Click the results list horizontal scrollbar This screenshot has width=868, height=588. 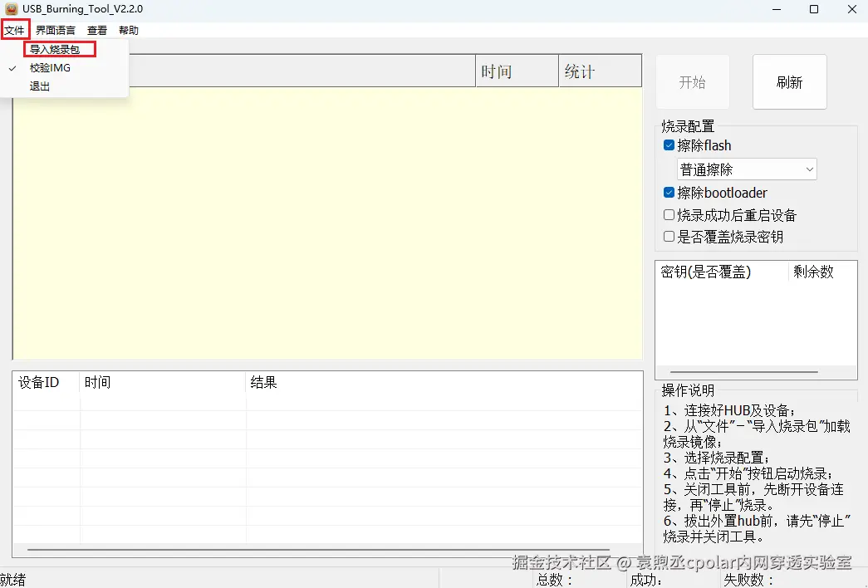point(318,550)
